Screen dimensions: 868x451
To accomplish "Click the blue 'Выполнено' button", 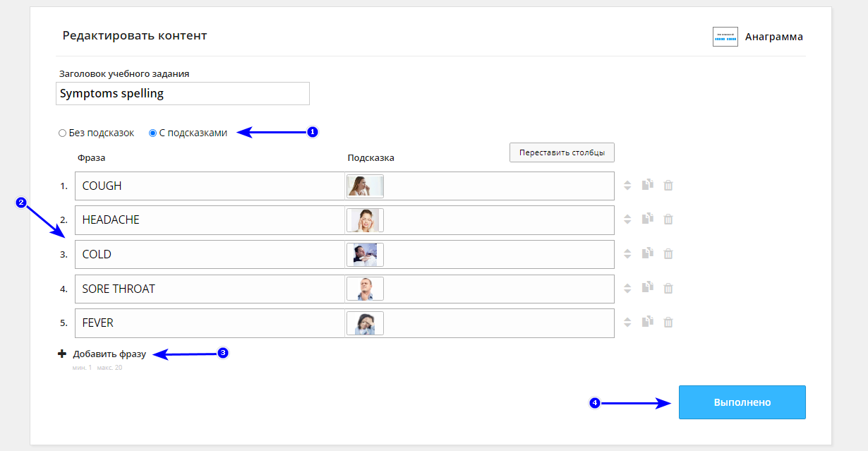I will [742, 402].
